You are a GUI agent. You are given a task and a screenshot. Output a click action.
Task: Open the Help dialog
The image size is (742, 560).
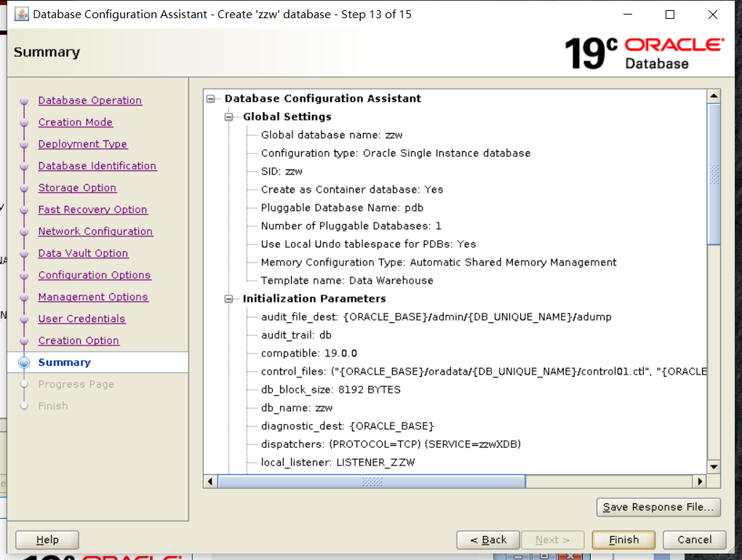click(47, 540)
